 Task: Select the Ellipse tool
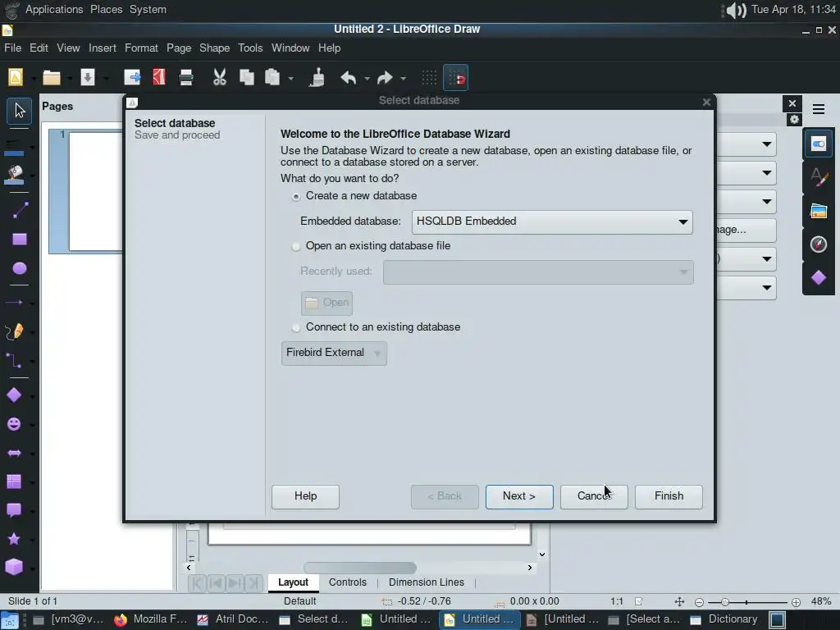point(20,268)
